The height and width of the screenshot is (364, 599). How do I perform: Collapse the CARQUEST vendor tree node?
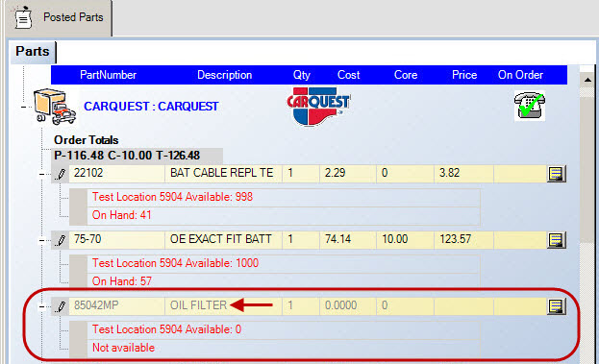[x=24, y=108]
